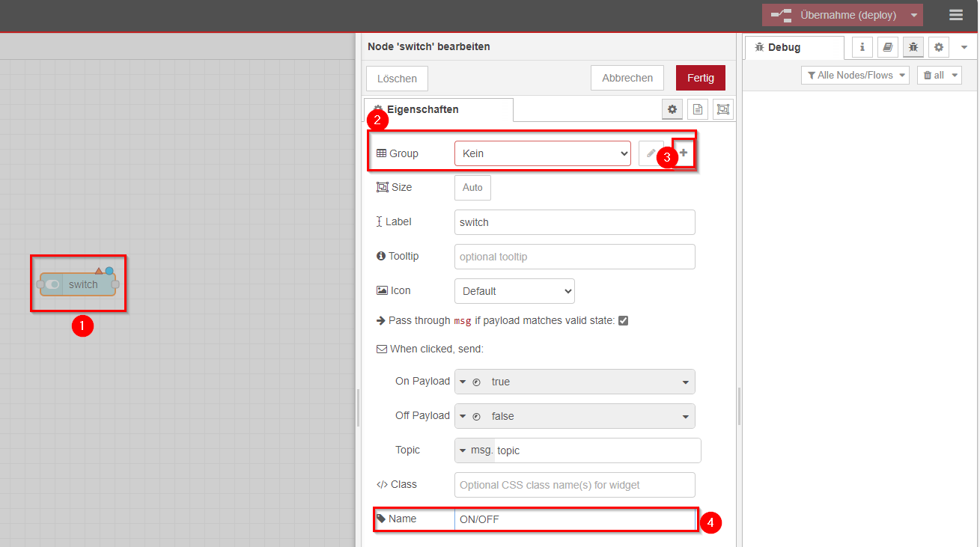Open the Icon dropdown showing Default
Viewport: 980px width, 547px height.
514,290
